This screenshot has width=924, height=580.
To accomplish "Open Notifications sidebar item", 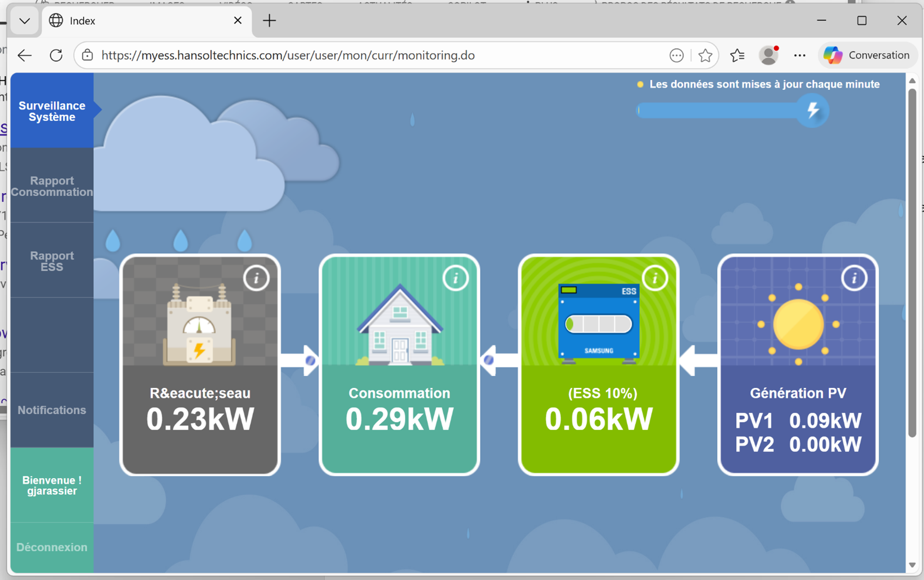I will [52, 410].
